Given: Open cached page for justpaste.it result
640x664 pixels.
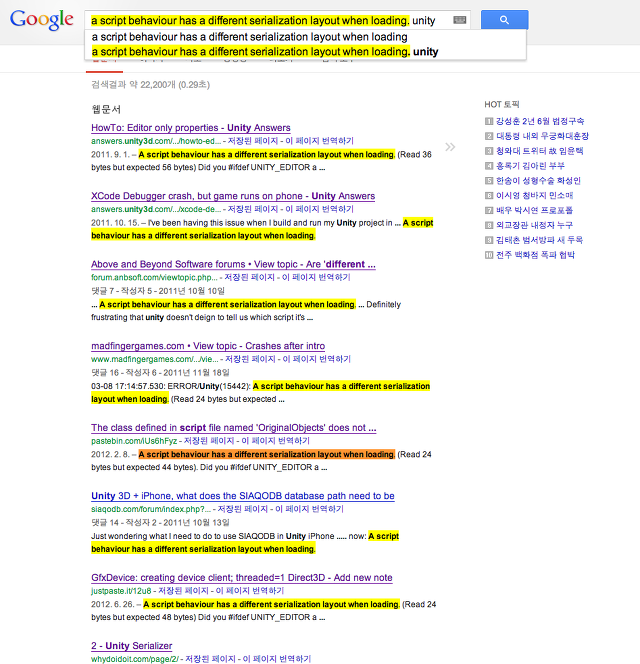Looking at the screenshot, I should tap(183, 591).
